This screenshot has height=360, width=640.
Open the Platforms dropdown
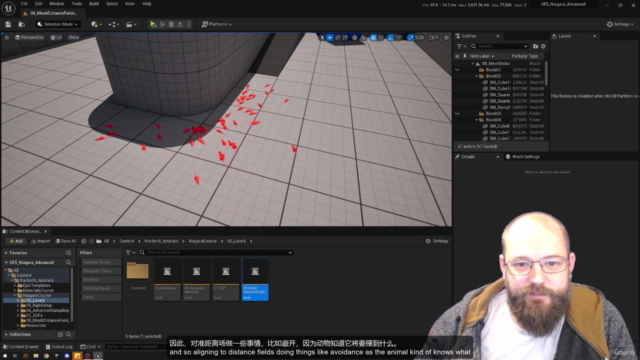pyautogui.click(x=217, y=24)
